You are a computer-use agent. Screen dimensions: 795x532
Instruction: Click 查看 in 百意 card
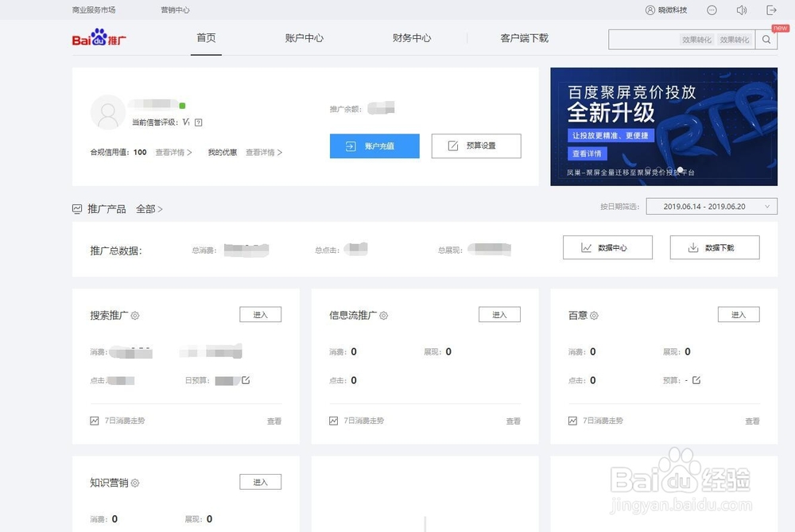[x=752, y=421]
